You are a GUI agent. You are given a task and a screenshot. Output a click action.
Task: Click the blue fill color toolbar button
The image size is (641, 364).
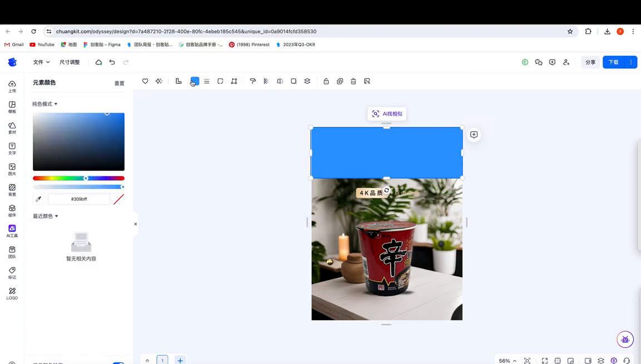pos(195,81)
